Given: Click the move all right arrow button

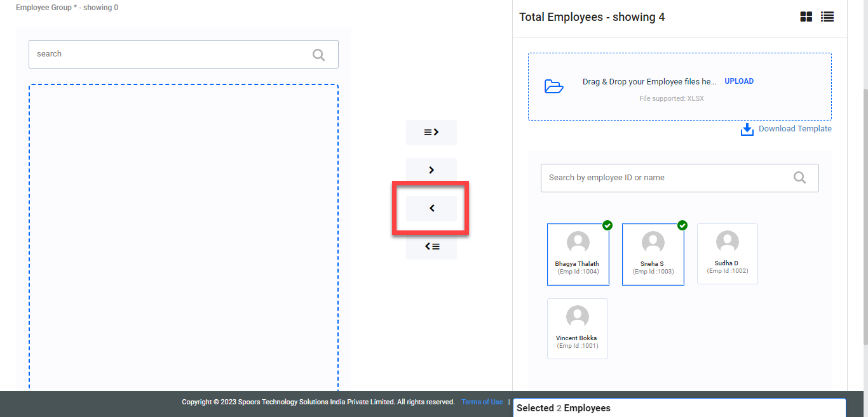Looking at the screenshot, I should tap(431, 133).
